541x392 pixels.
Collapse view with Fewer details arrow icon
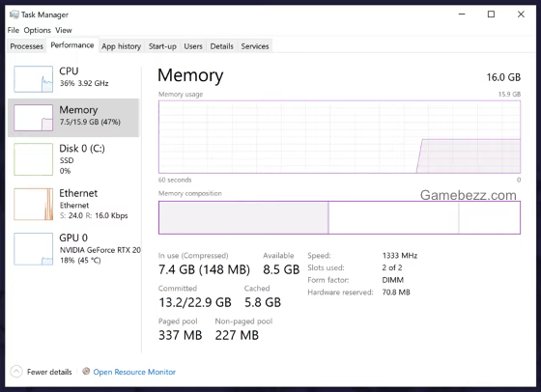[16, 372]
